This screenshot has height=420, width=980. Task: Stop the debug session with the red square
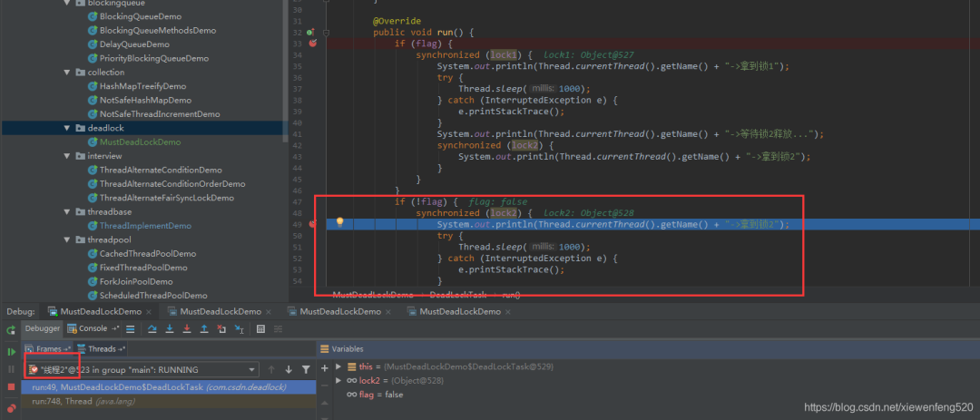11,386
